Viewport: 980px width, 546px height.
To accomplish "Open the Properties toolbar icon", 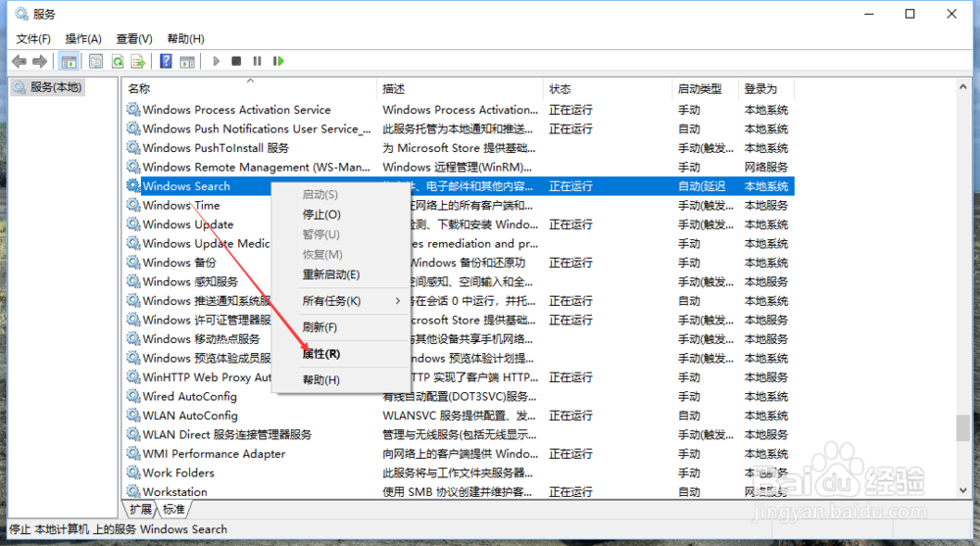I will tap(96, 62).
